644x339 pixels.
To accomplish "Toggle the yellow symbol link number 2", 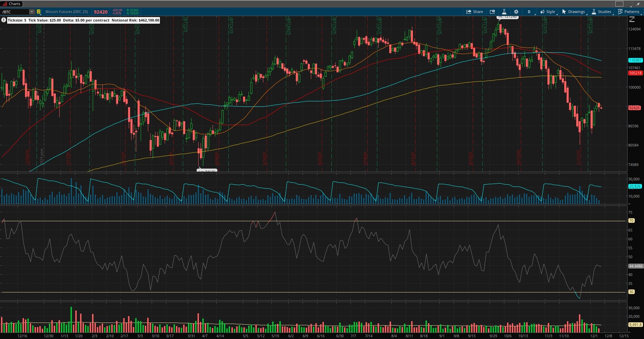I will click(x=39, y=12).
